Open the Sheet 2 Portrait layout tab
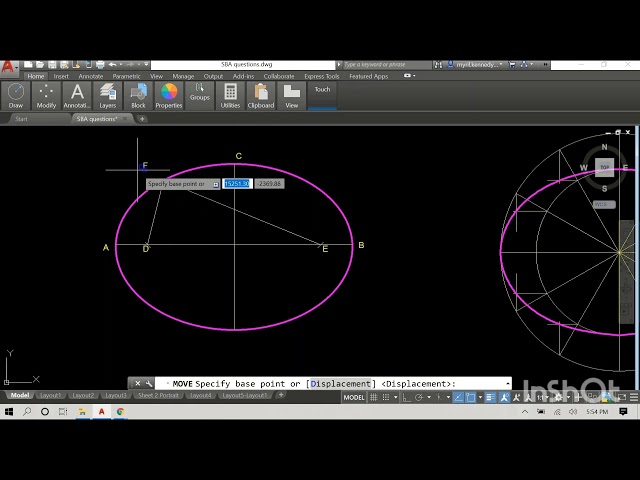The image size is (640, 480). [x=158, y=395]
